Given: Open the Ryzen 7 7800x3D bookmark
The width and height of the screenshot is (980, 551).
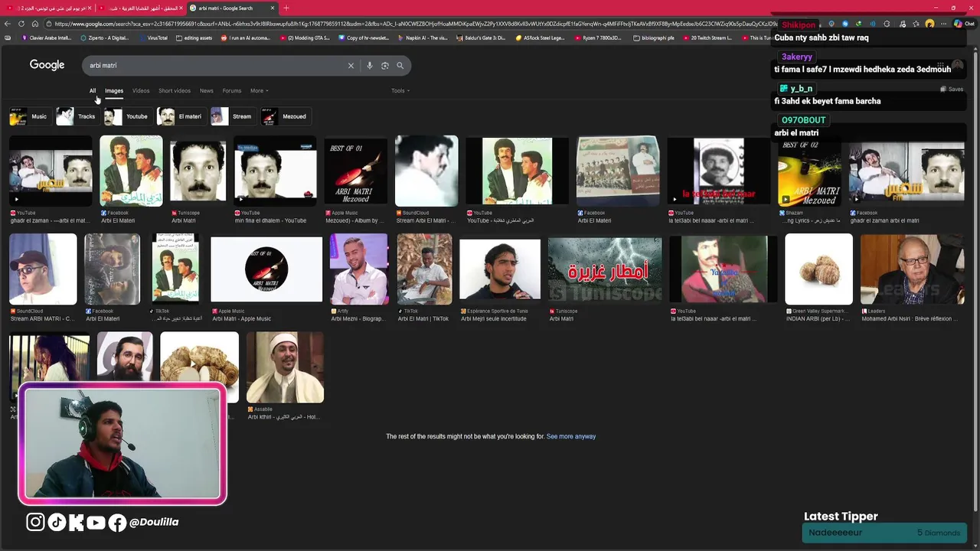Looking at the screenshot, I should point(598,37).
